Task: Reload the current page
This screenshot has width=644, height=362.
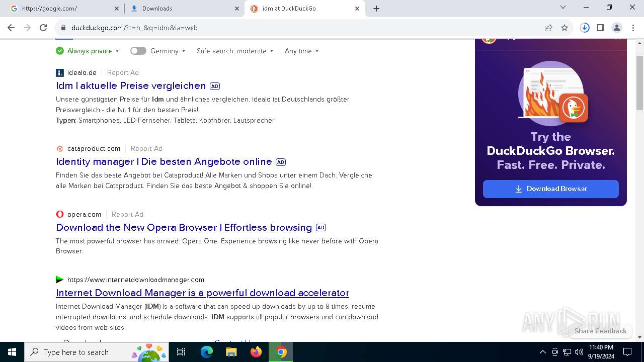Action: pyautogui.click(x=43, y=28)
